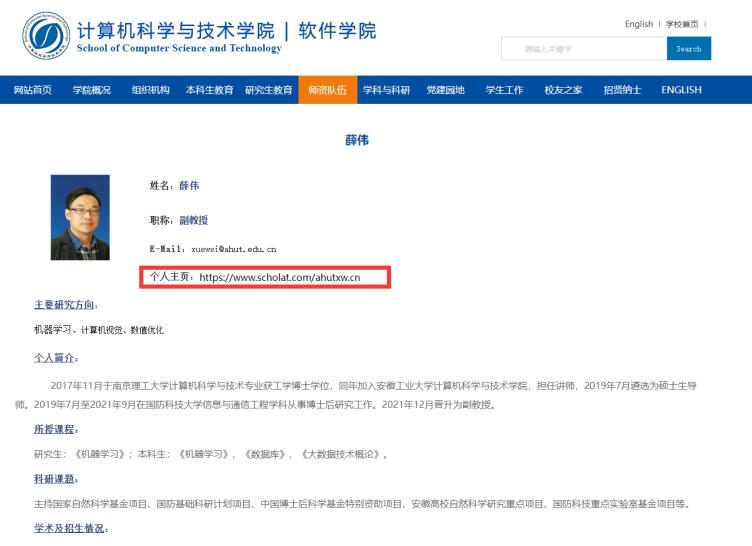Open the 学院概况 menu
The width and height of the screenshot is (752, 546).
[92, 90]
